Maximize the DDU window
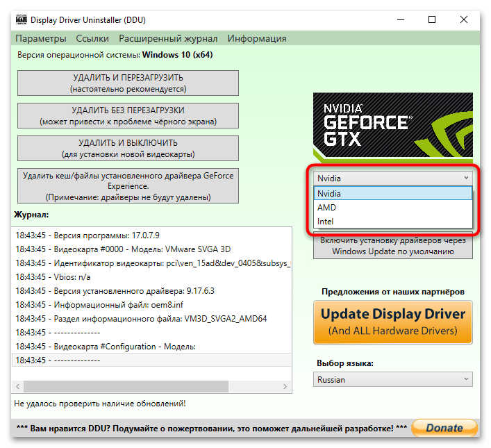491x448 pixels. pos(432,19)
